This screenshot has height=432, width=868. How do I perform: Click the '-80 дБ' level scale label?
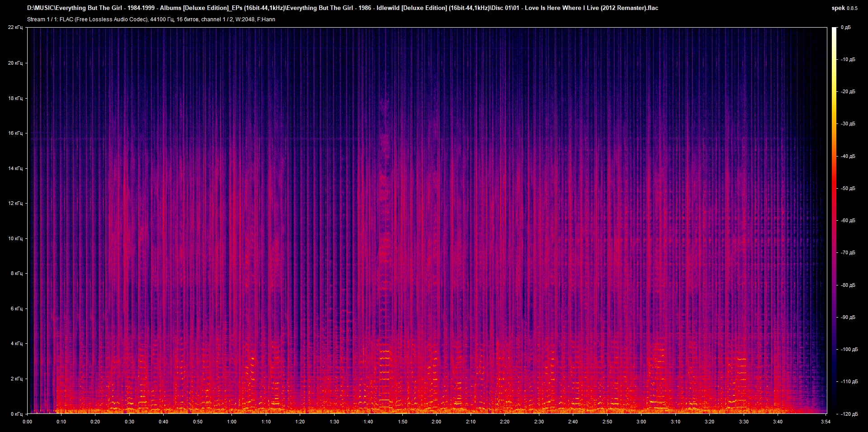(x=848, y=285)
